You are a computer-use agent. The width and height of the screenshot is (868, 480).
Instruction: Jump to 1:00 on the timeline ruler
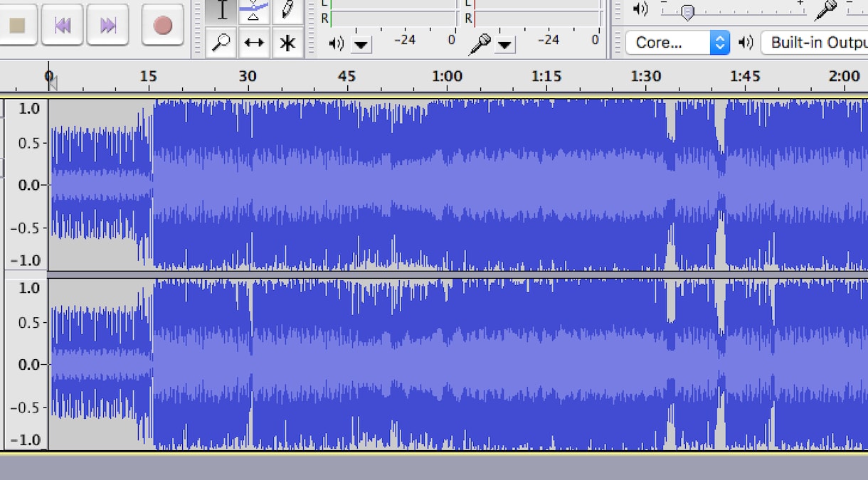point(447,76)
